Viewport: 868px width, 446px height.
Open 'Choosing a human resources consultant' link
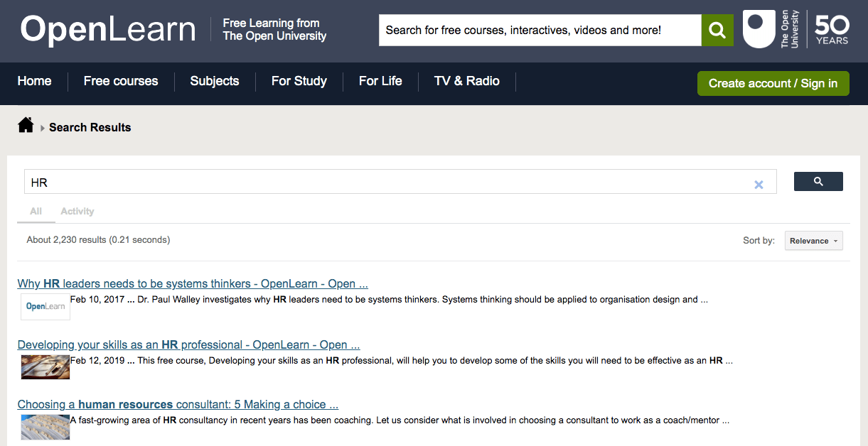pos(178,404)
